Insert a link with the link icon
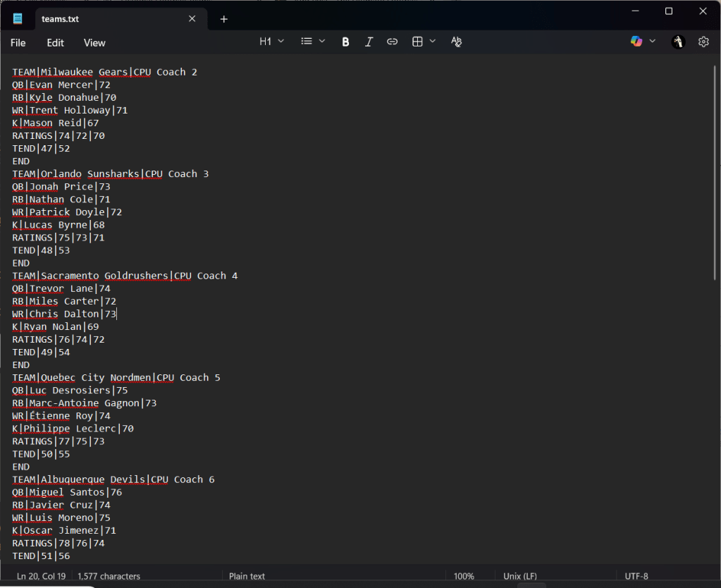 (393, 42)
